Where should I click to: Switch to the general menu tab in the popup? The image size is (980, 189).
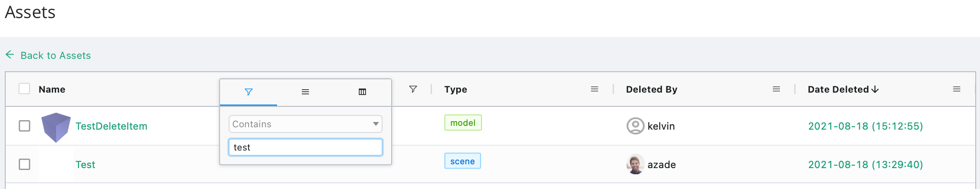306,92
